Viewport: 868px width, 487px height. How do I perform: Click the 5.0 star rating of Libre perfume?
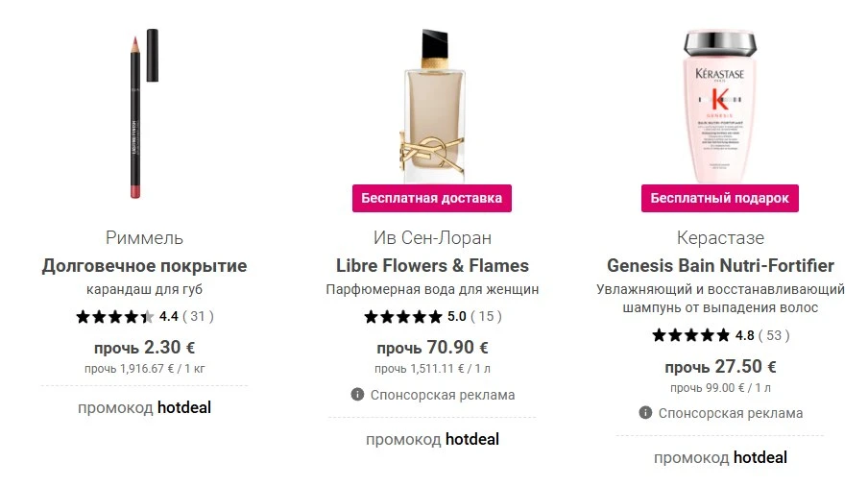(433, 316)
